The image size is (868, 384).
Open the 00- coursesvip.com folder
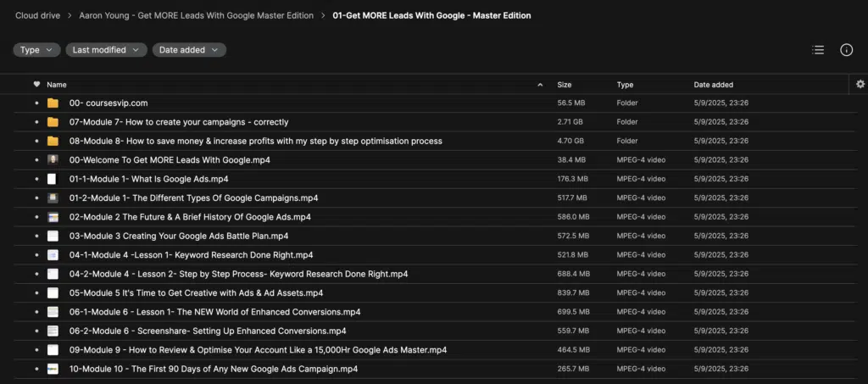click(x=108, y=103)
